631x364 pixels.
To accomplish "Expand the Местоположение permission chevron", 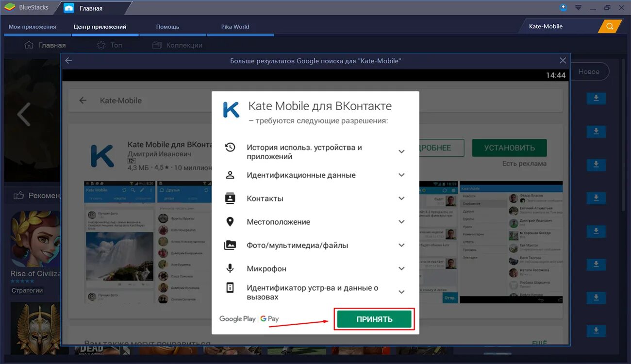I will pyautogui.click(x=401, y=222).
